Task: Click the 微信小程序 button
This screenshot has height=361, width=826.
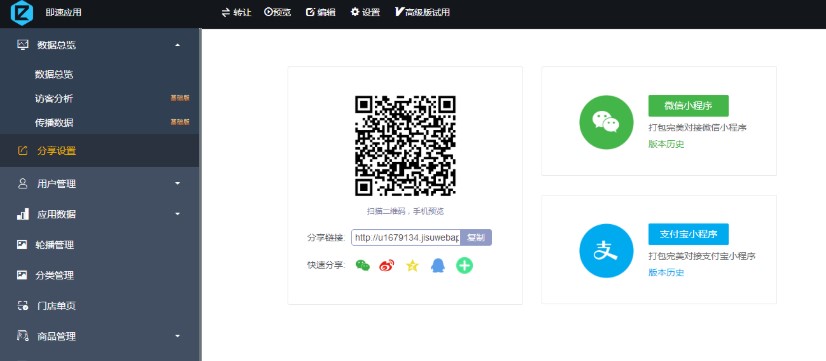Action: (x=688, y=105)
